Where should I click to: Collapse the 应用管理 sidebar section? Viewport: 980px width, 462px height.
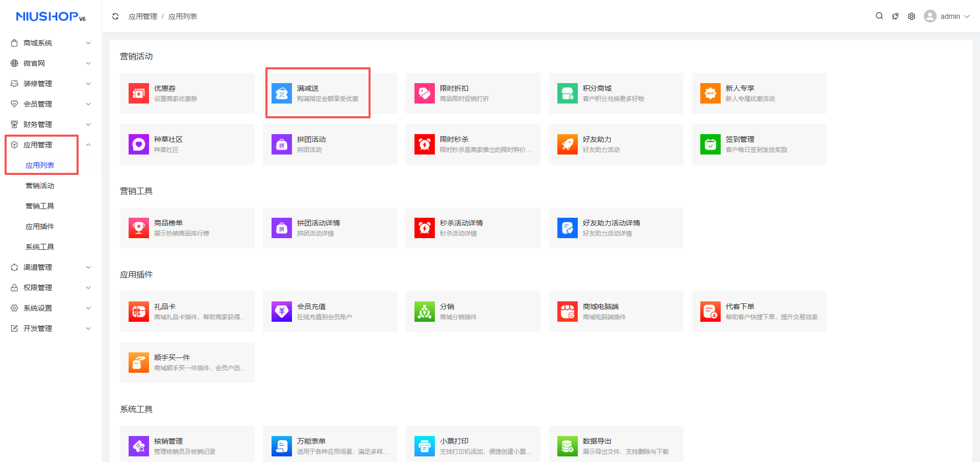88,145
